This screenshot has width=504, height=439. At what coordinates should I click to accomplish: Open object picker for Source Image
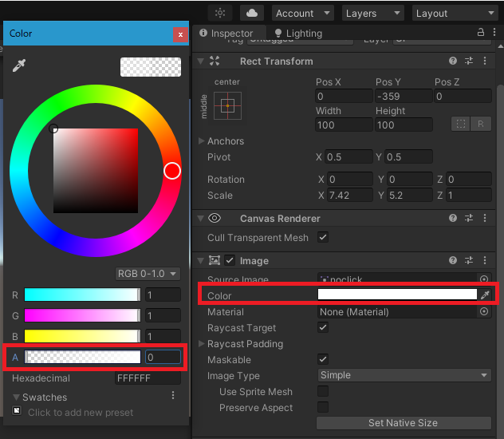pyautogui.click(x=484, y=279)
